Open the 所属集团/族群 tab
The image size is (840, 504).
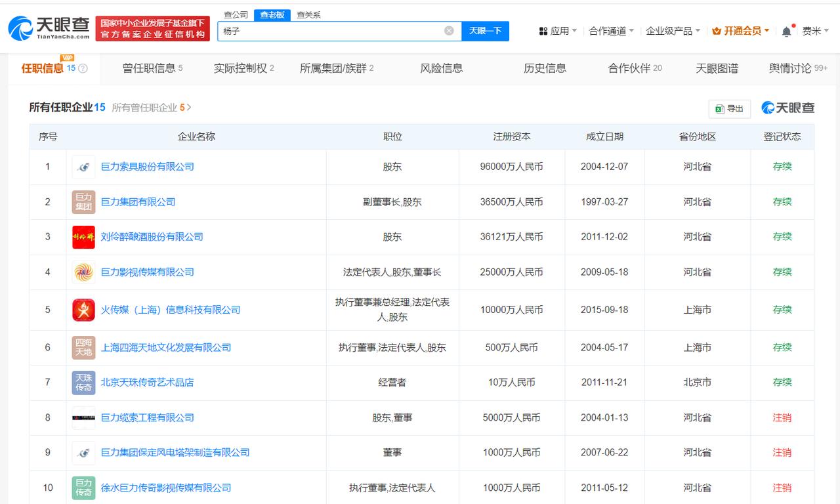tap(337, 68)
